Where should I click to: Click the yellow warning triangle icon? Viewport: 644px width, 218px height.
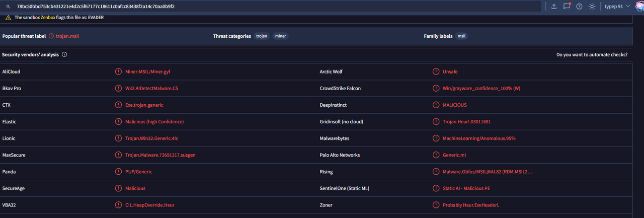pyautogui.click(x=8, y=18)
